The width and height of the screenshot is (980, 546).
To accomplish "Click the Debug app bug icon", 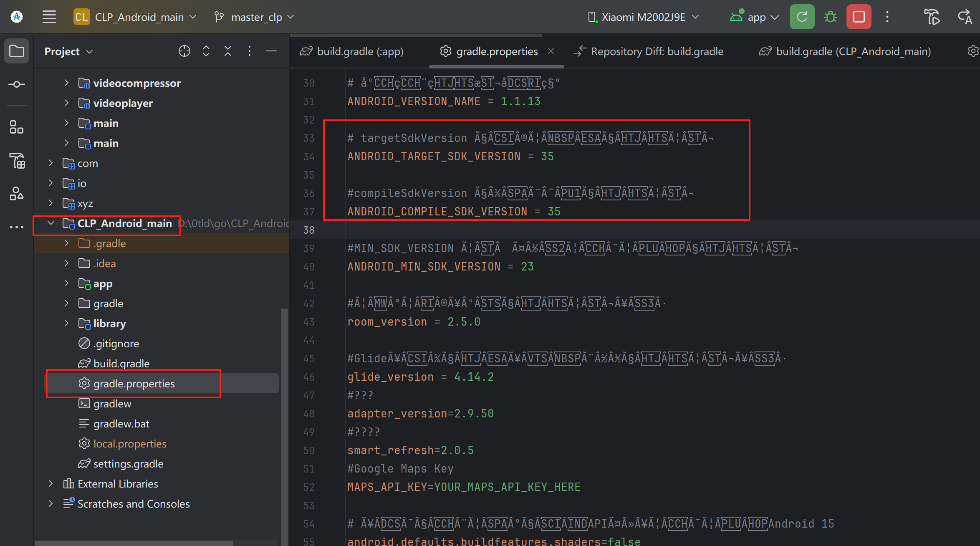I will pos(830,17).
